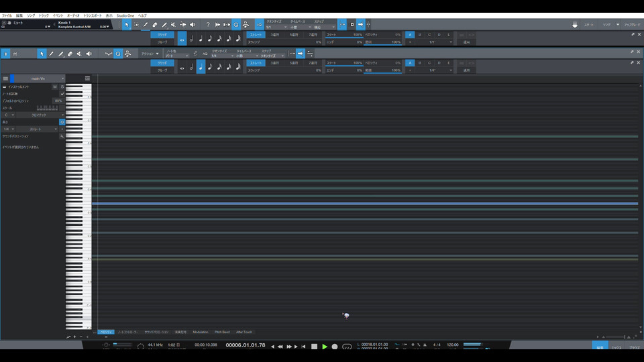Click the automation curve icon in editor toolbar
The width and height of the screenshot is (644, 362).
(108, 54)
